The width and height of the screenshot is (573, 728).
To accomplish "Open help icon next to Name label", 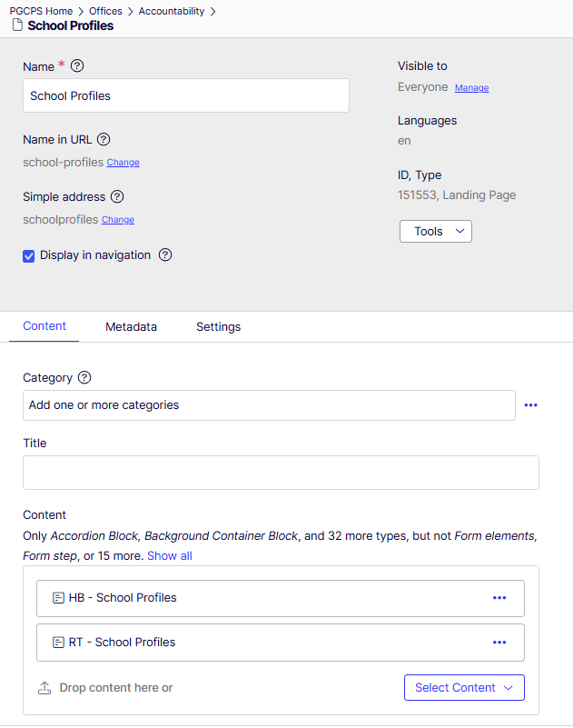I will (x=77, y=66).
